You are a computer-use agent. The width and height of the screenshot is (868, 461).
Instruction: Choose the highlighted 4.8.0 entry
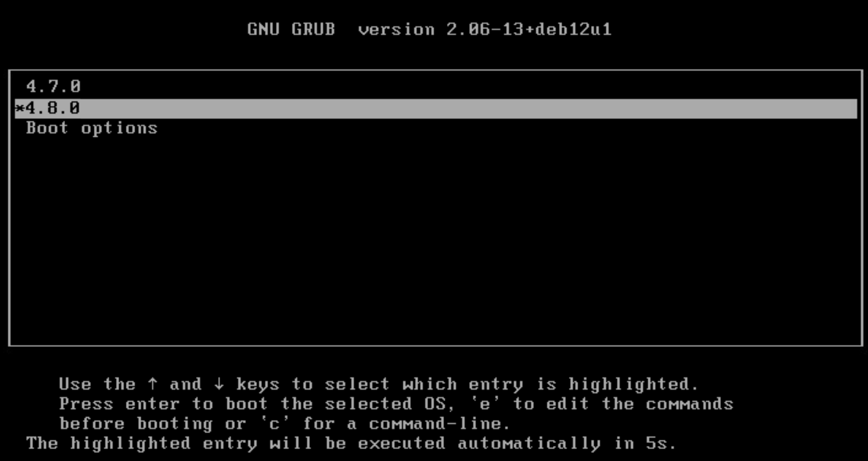(436, 108)
